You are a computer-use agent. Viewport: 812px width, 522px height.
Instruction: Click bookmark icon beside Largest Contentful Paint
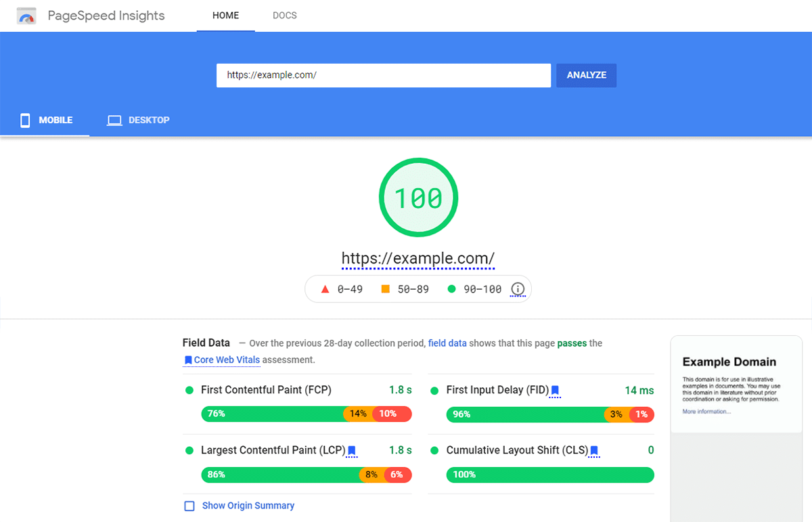[351, 451]
